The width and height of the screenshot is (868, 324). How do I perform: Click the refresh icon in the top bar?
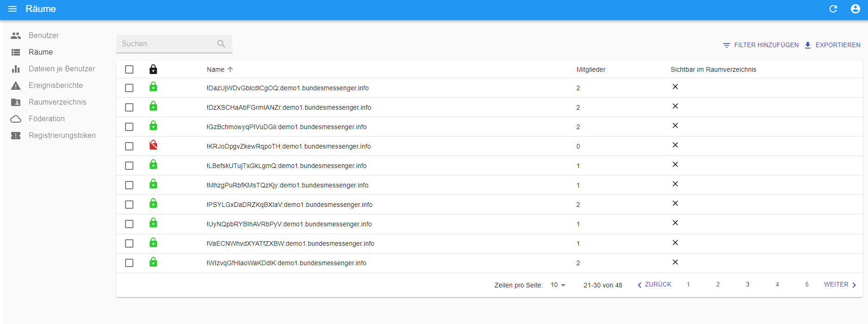click(x=833, y=9)
